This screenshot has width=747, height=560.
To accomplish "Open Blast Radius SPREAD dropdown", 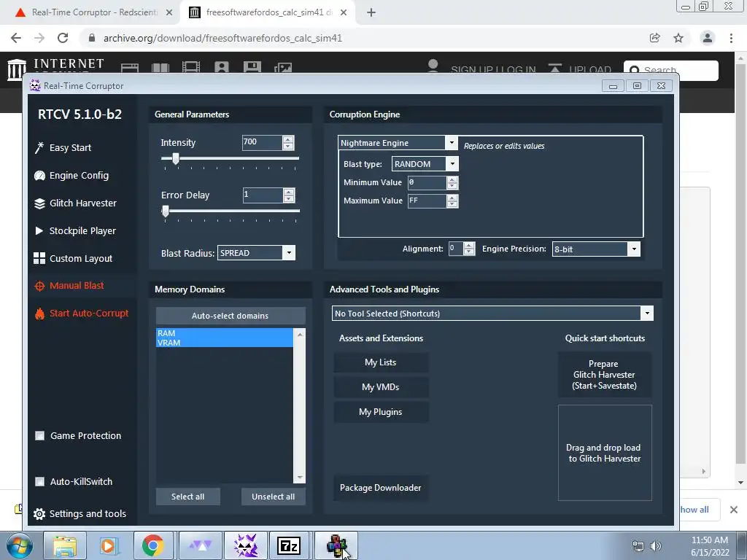I will coord(289,253).
